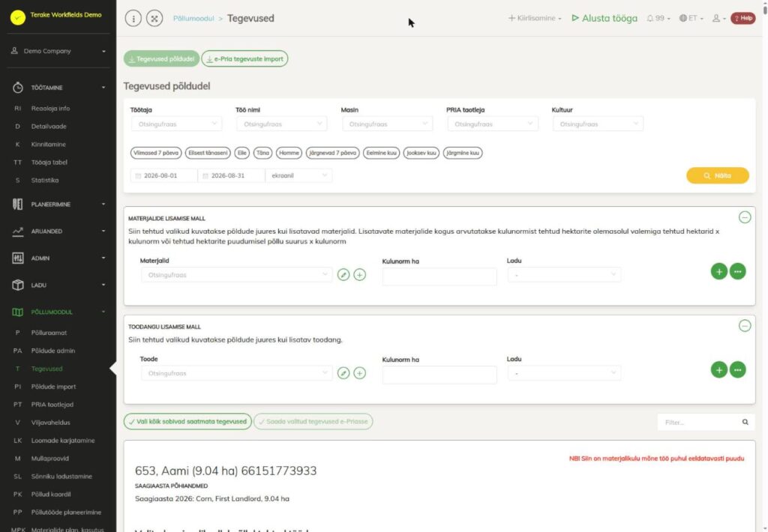Screen dimensions: 768x532
Task: Click the search icon in the Filter box
Action: [x=745, y=422]
